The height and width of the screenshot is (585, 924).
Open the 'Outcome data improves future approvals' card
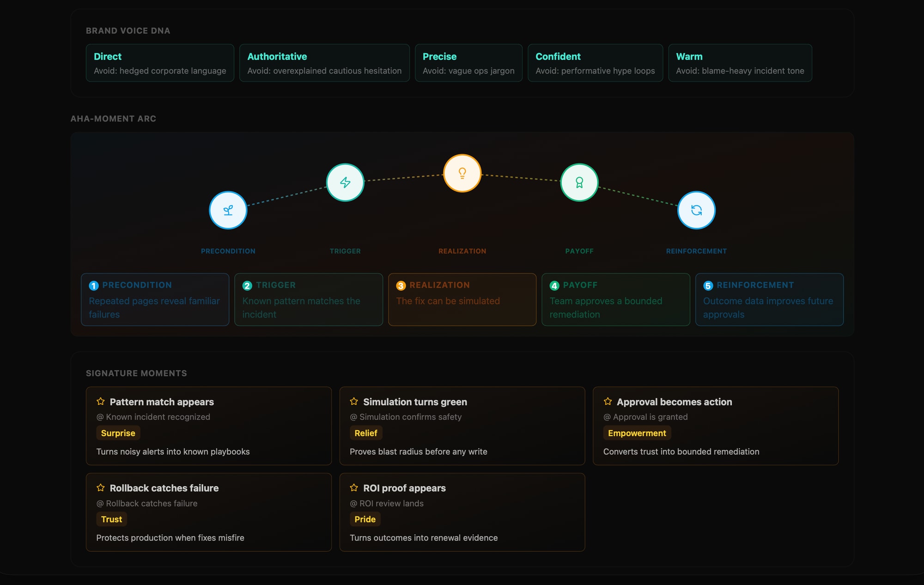point(769,299)
